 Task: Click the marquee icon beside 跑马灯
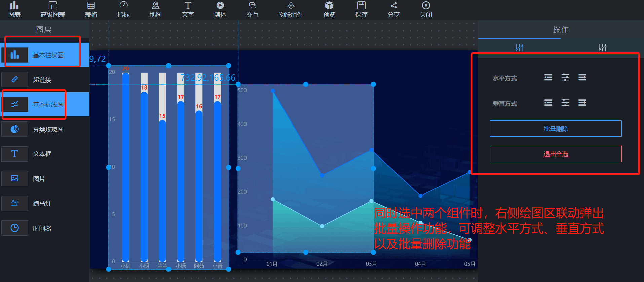click(x=15, y=203)
